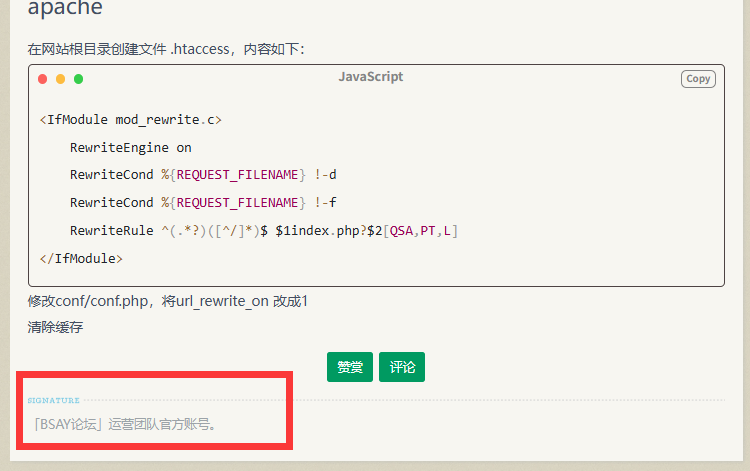Click the apache heading
This screenshot has height=471, width=750.
pos(65,10)
